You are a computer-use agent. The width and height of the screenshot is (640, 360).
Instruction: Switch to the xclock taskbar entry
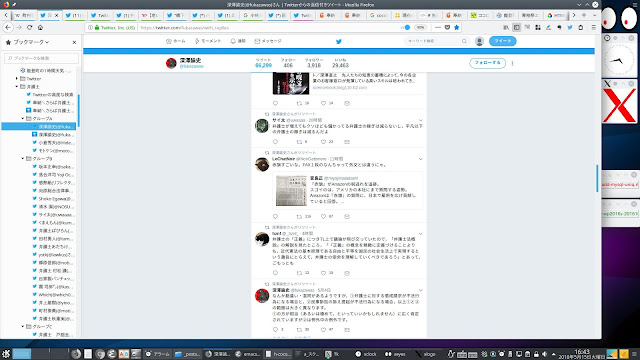366,354
